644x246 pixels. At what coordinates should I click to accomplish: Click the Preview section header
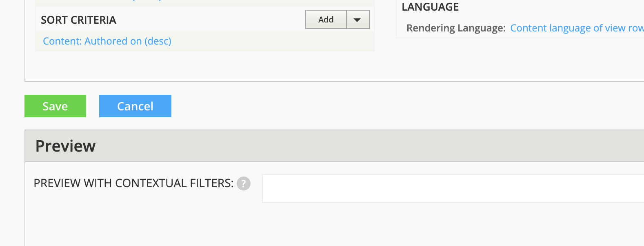(66, 145)
